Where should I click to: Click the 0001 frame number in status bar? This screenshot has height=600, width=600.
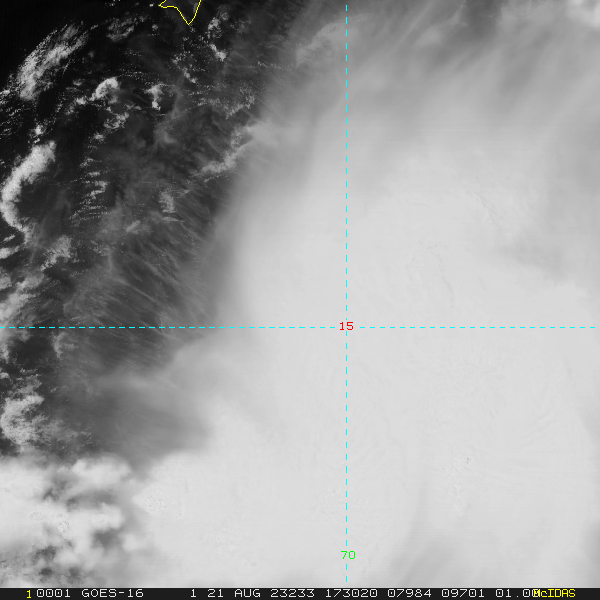coord(47,594)
